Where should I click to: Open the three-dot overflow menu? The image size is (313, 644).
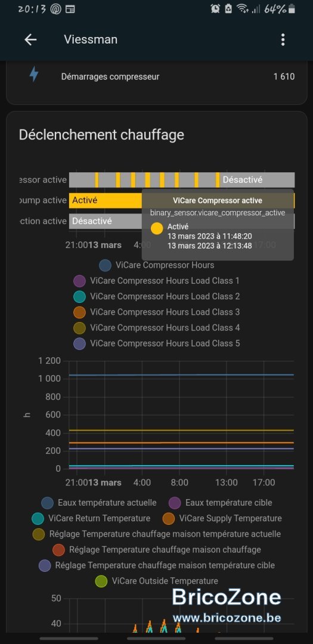[283, 39]
